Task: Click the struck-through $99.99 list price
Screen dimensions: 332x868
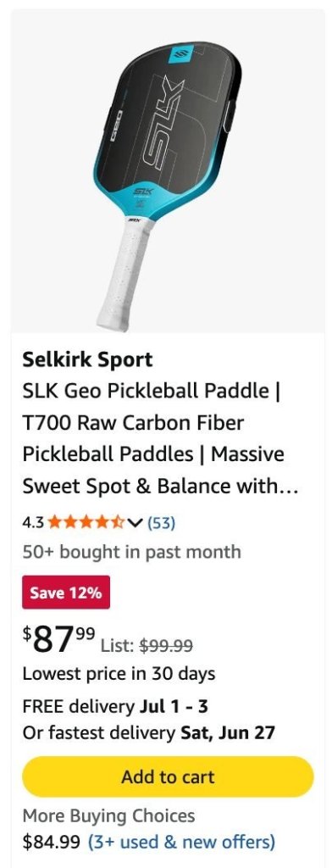Action: click(x=165, y=645)
